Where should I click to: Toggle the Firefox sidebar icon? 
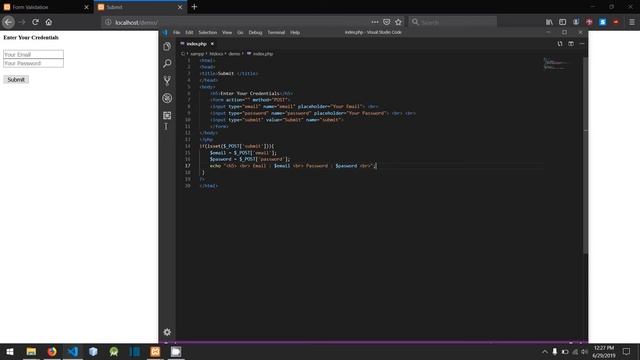click(562, 22)
